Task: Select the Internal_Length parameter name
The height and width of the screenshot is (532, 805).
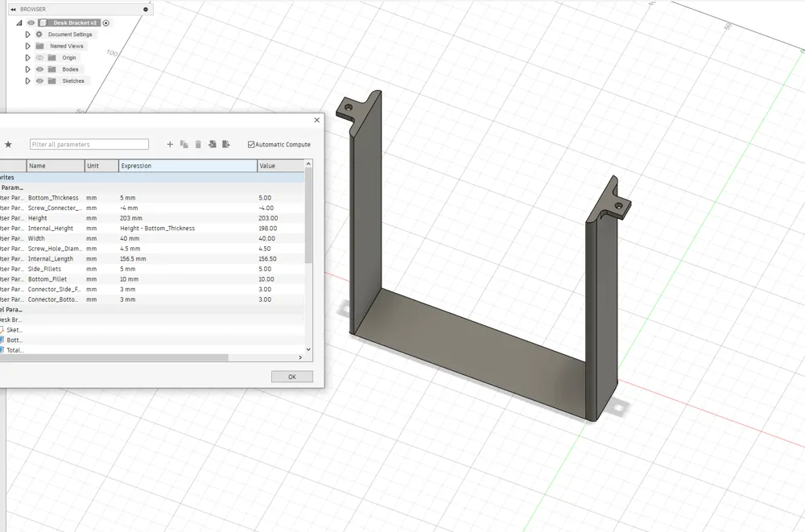Action: 50,259
